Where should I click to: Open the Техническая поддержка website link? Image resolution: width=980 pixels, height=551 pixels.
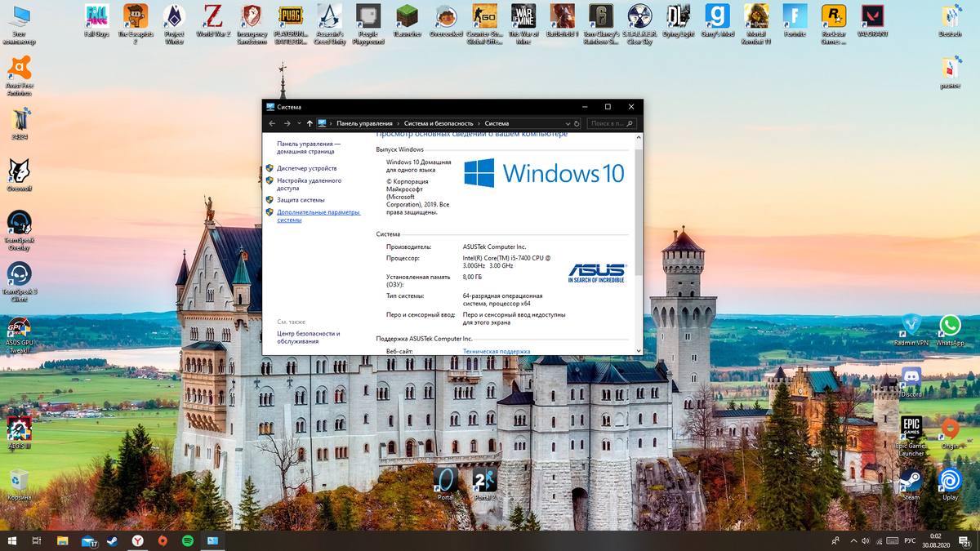click(497, 351)
